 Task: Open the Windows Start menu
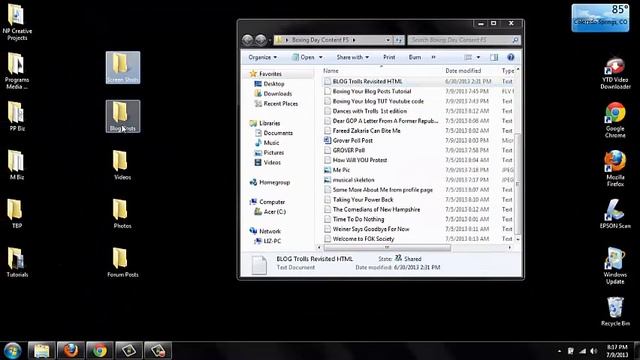click(12, 351)
